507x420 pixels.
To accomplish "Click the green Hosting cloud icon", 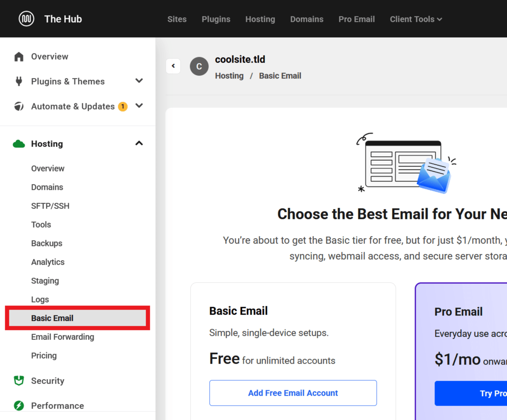I will coord(19,144).
